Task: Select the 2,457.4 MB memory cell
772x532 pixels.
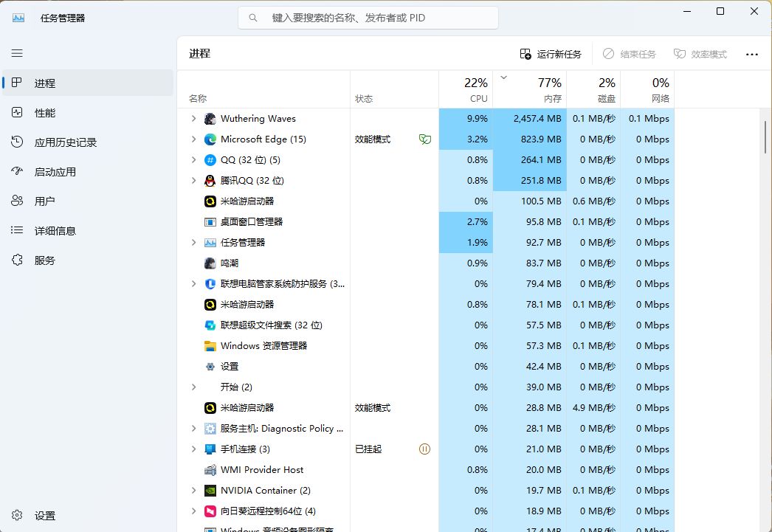Action: 530,119
